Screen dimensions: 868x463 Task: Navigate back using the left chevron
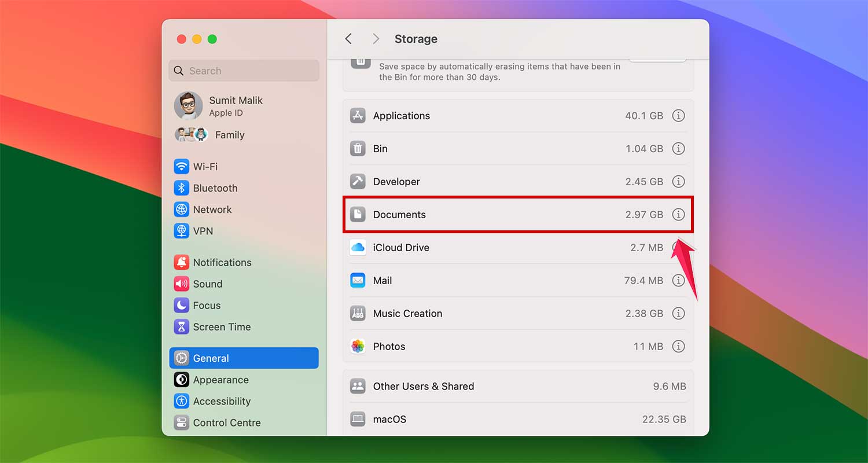(348, 39)
